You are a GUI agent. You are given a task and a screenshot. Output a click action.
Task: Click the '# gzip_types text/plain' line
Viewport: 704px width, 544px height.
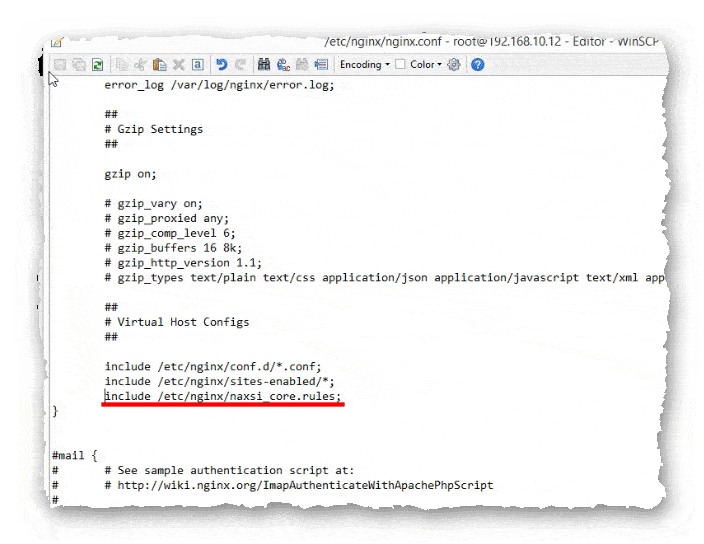(x=384, y=278)
